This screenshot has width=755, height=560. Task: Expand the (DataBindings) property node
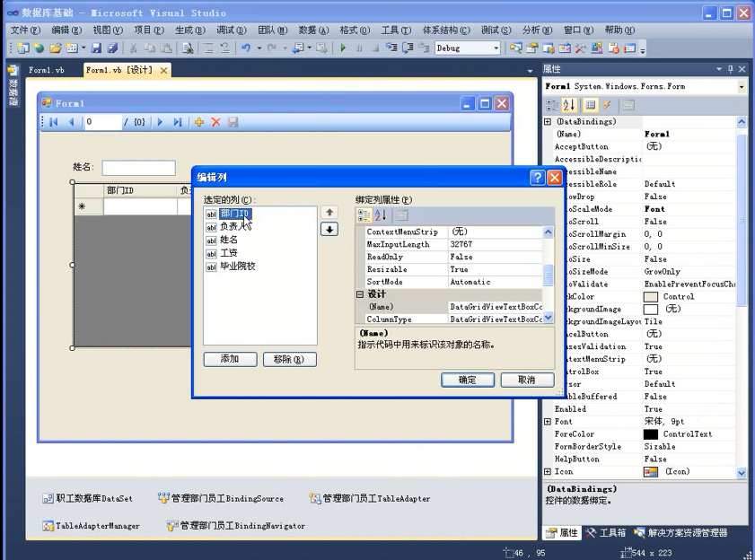[x=548, y=122]
